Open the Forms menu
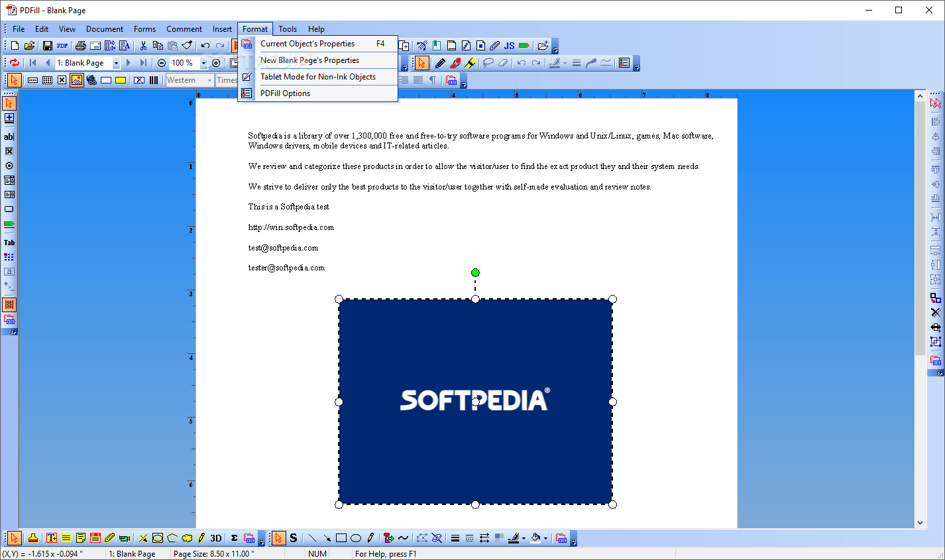Viewport: 945px width, 560px height. (x=144, y=29)
